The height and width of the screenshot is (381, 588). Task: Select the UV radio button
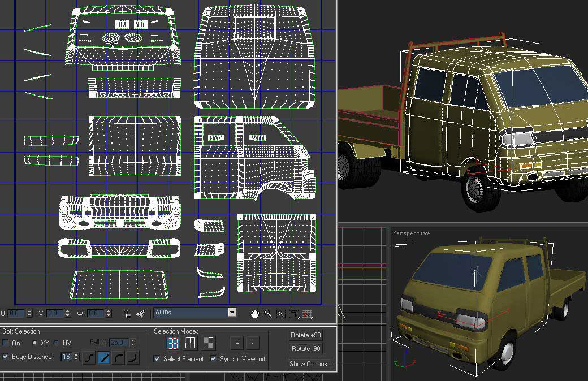pyautogui.click(x=57, y=343)
